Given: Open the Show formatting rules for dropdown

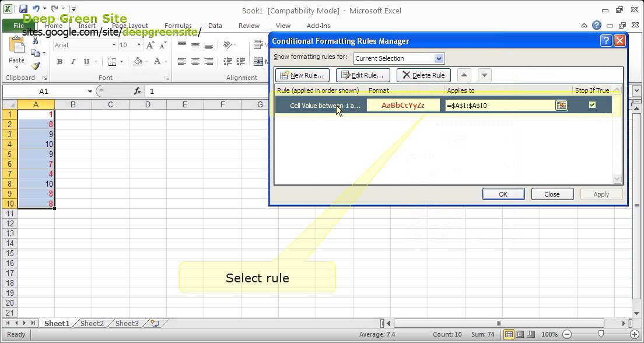Looking at the screenshot, I should point(439,58).
